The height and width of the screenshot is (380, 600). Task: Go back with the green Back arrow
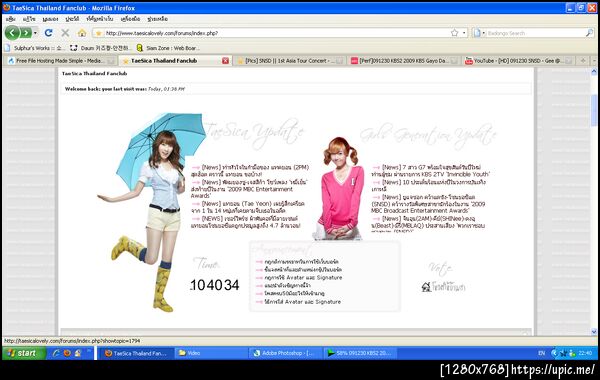[x=12, y=33]
